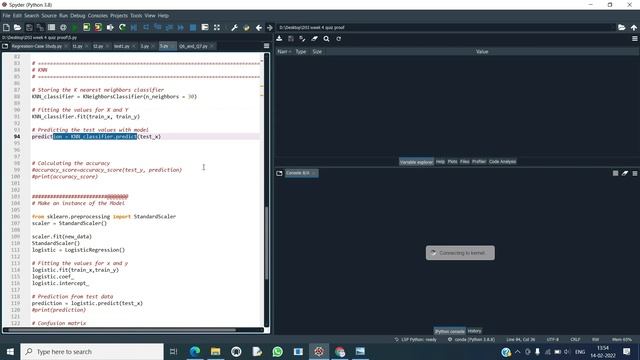
Task: Click the working directory path combo box
Action: [446, 27]
